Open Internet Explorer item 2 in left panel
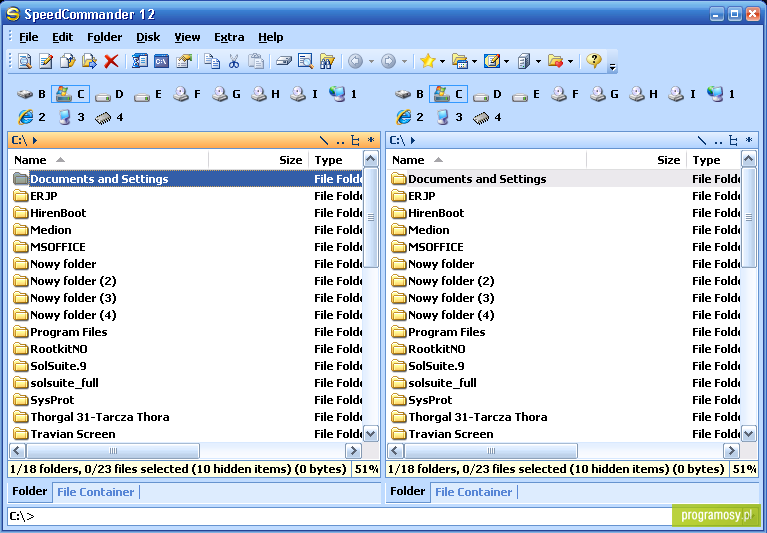The image size is (767, 533). [x=32, y=117]
